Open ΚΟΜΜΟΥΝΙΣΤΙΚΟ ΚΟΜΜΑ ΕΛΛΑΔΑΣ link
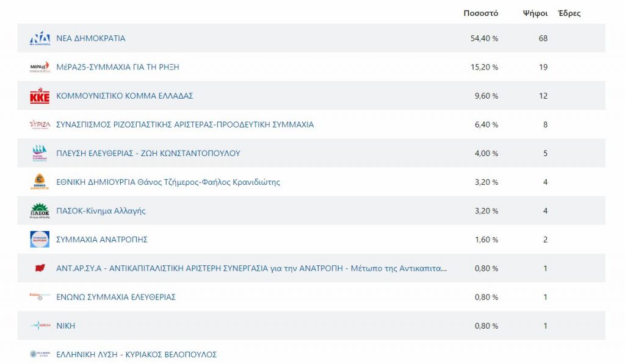The image size is (625, 364). click(x=125, y=96)
